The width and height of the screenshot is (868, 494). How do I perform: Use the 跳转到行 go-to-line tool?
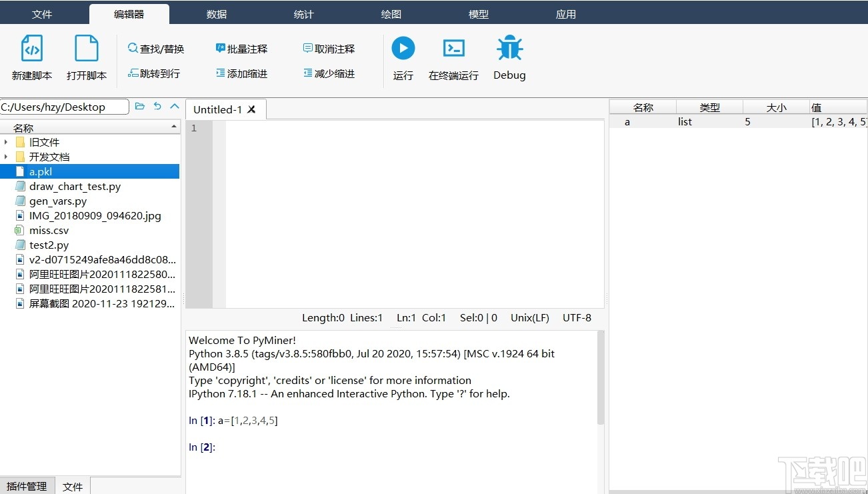(x=155, y=73)
